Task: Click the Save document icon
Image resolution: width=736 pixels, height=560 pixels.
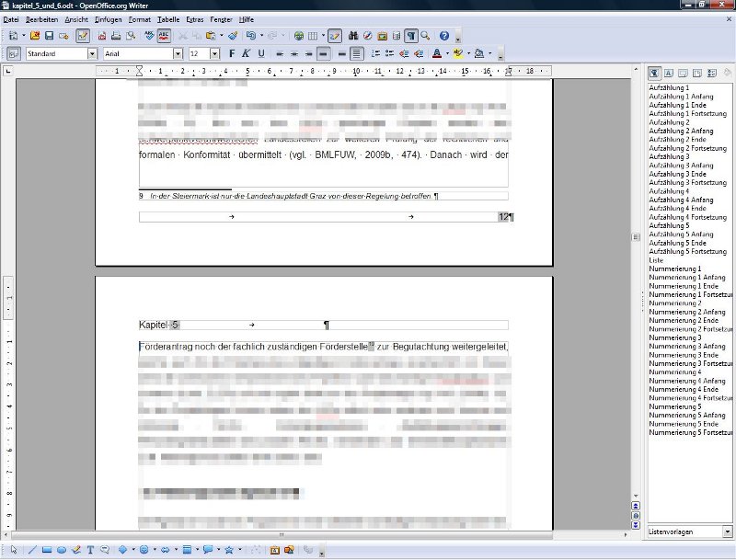Action: point(50,36)
